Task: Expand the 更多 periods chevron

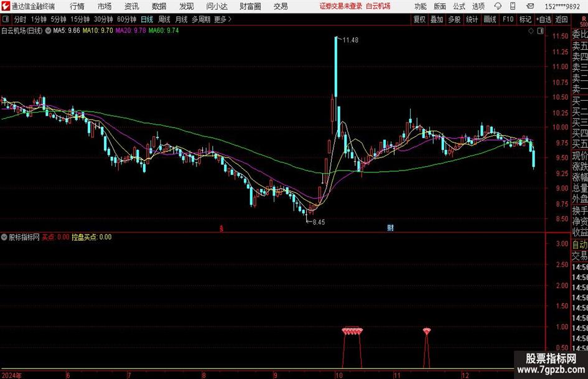Action: (230, 19)
